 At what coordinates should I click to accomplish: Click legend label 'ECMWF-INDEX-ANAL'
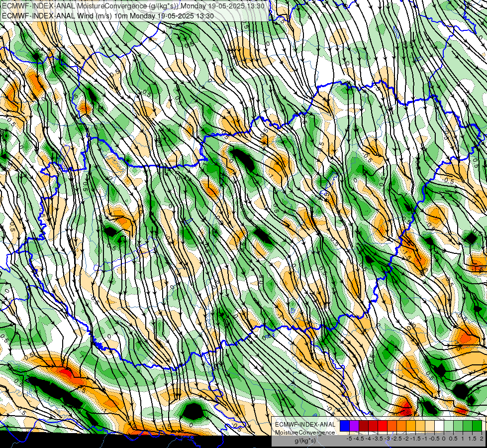[305, 425]
